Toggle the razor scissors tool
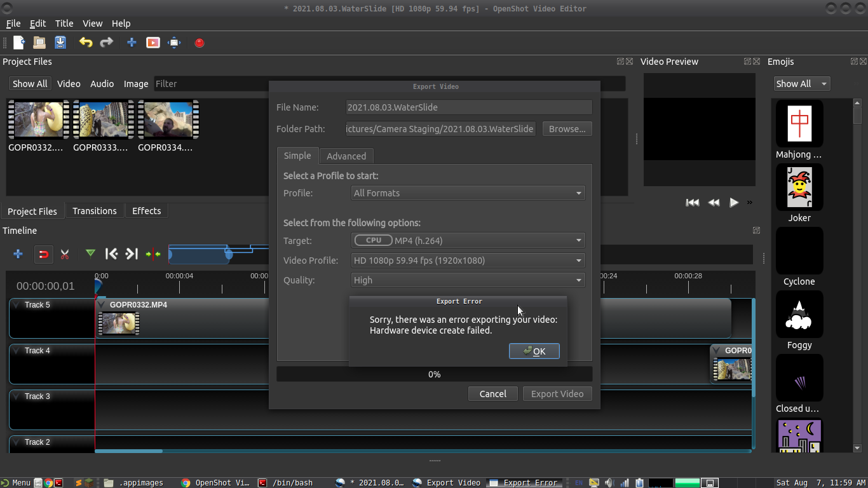Image resolution: width=868 pixels, height=488 pixels. 65,254
